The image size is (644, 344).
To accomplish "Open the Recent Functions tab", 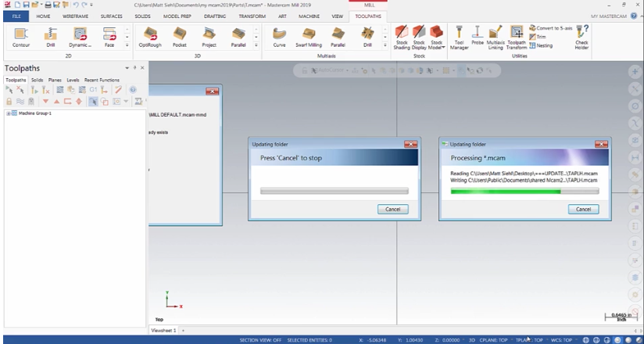I will point(102,81).
